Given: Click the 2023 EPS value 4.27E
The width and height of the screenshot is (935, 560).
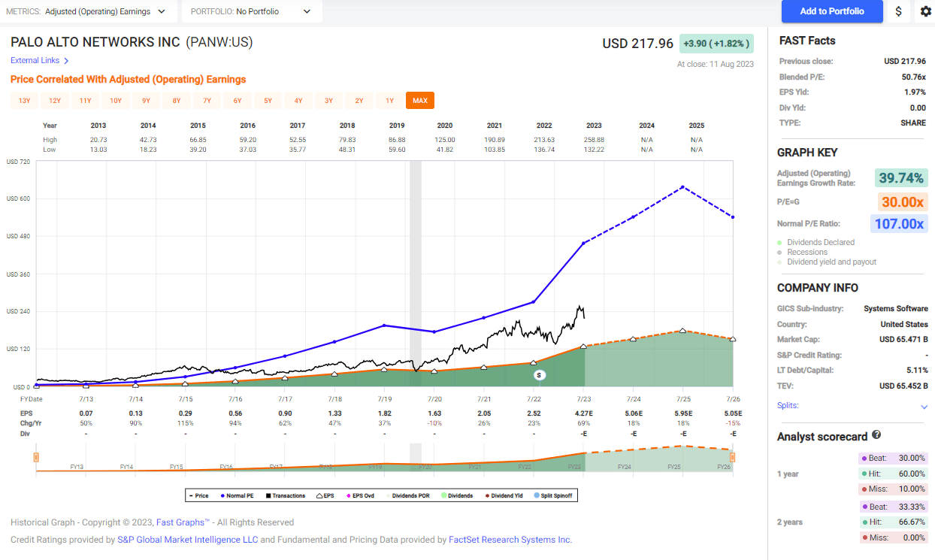Looking at the screenshot, I should 583,414.
